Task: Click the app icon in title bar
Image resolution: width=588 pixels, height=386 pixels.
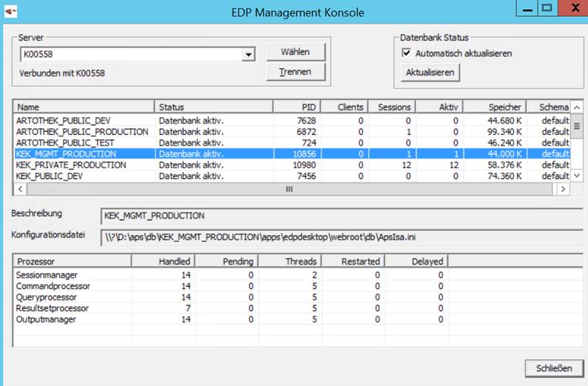Action: click(x=11, y=13)
